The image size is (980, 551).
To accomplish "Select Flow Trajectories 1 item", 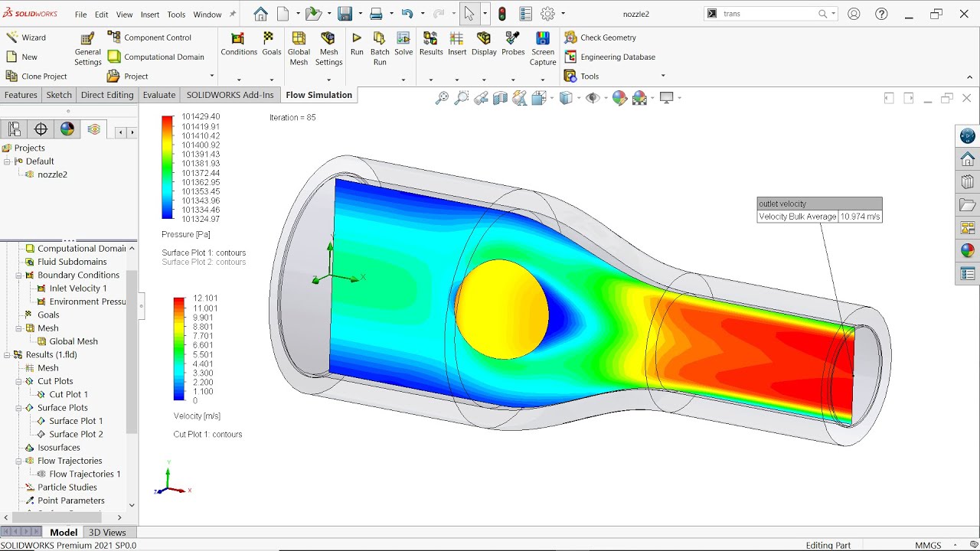I will (x=85, y=474).
